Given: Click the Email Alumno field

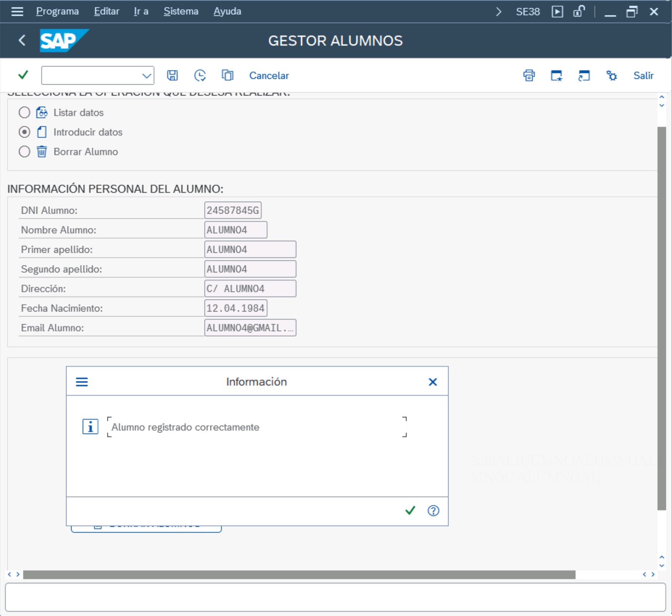Looking at the screenshot, I should (250, 328).
